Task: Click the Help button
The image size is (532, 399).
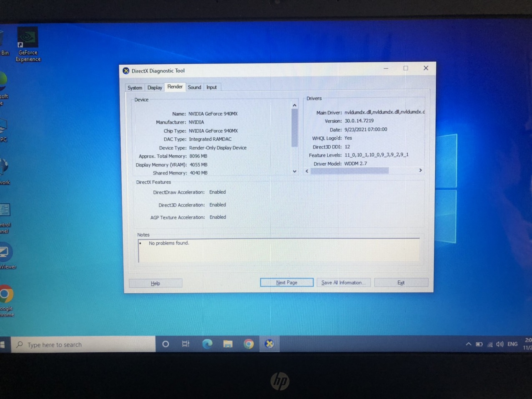Action: 156,283
